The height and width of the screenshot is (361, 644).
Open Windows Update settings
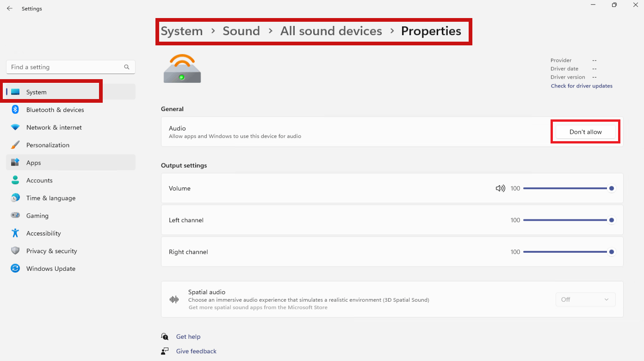click(x=70, y=268)
